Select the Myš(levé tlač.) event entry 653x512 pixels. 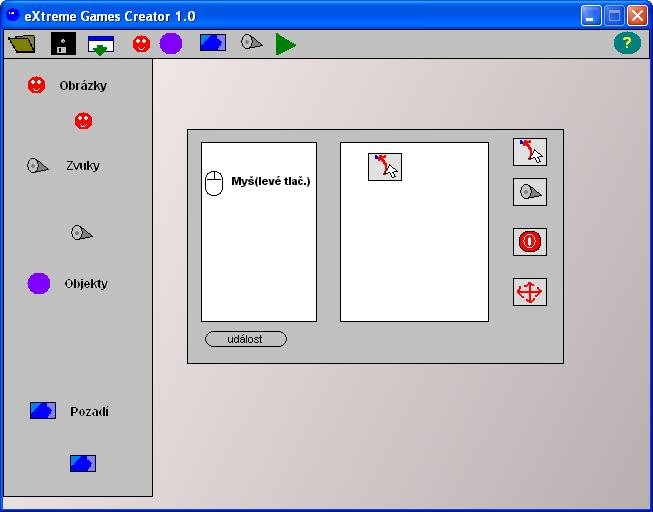click(258, 182)
